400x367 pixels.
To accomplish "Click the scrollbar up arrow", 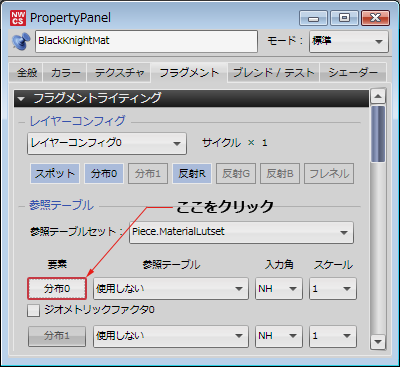I will [378, 97].
